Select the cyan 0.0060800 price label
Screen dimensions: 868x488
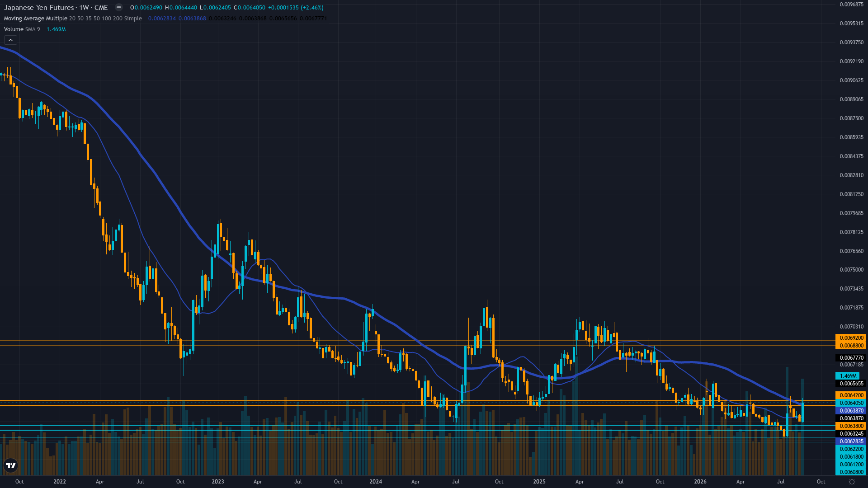(850, 472)
